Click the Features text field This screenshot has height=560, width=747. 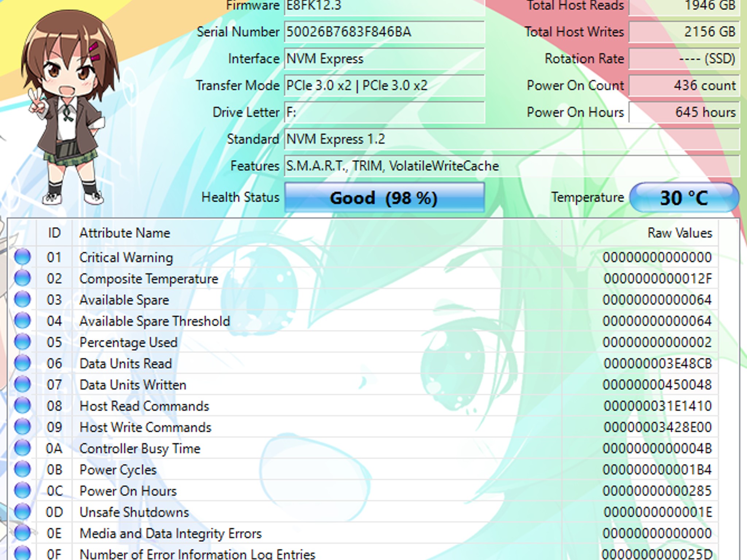511,166
